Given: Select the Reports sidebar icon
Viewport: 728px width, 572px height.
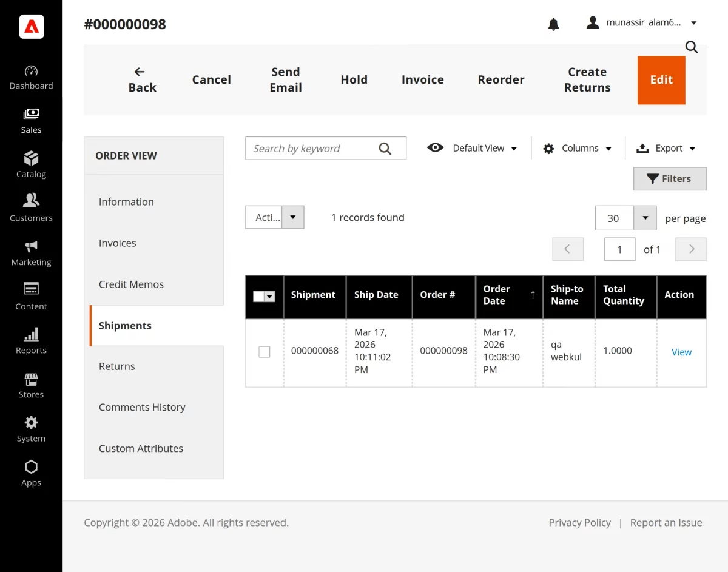Looking at the screenshot, I should point(31,335).
